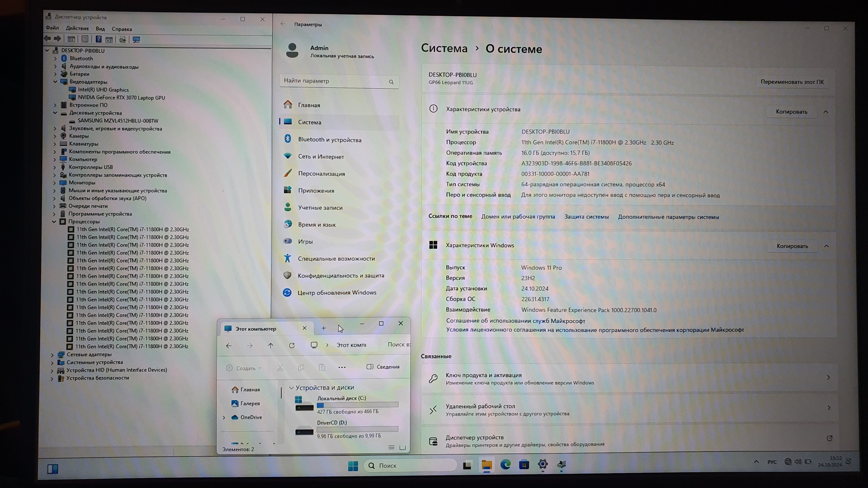Viewport: 868px width, 488px height.
Task: Click the see more dots in Explorer toolbar
Action: pyautogui.click(x=342, y=367)
